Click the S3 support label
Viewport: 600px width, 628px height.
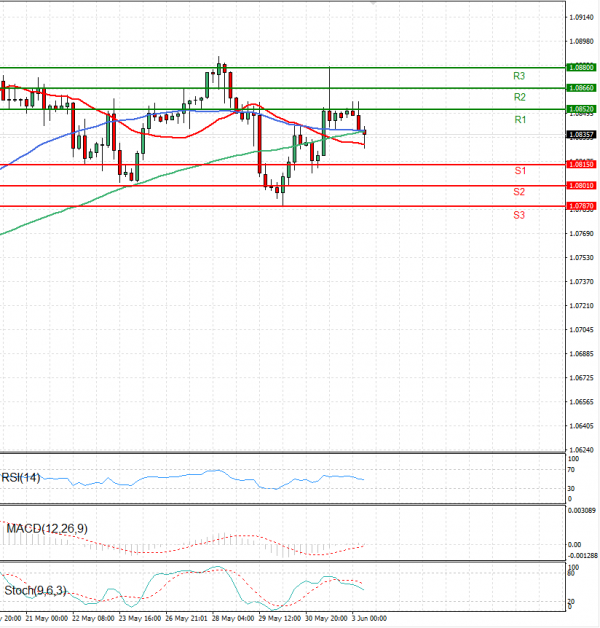click(519, 215)
